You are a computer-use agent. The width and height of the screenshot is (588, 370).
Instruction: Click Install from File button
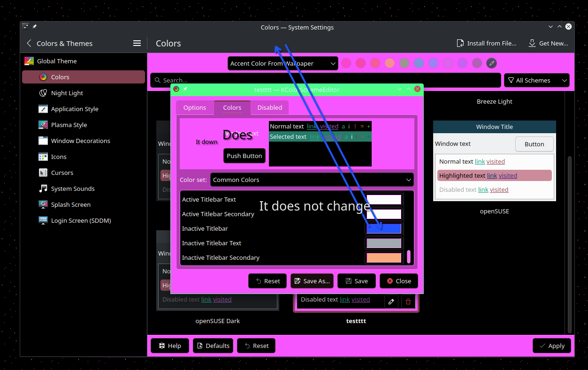487,43
